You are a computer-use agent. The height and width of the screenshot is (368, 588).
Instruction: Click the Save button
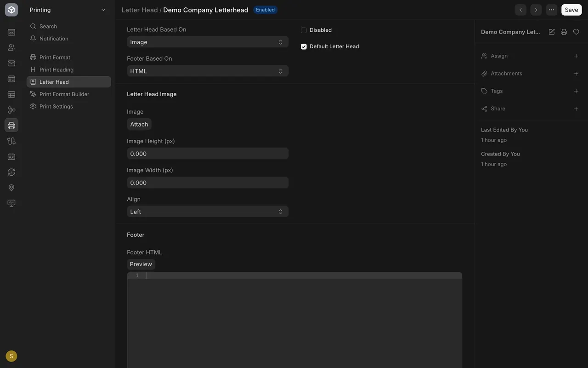tap(571, 10)
